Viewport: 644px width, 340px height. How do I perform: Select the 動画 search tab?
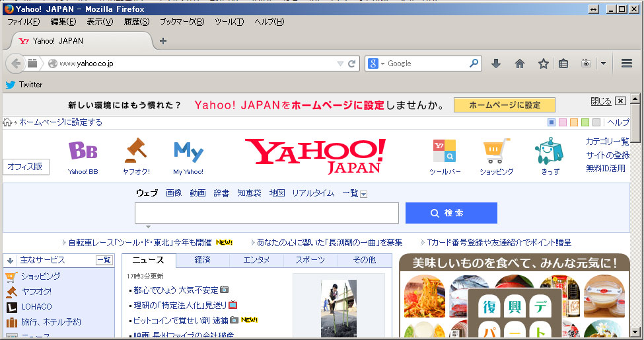[197, 192]
